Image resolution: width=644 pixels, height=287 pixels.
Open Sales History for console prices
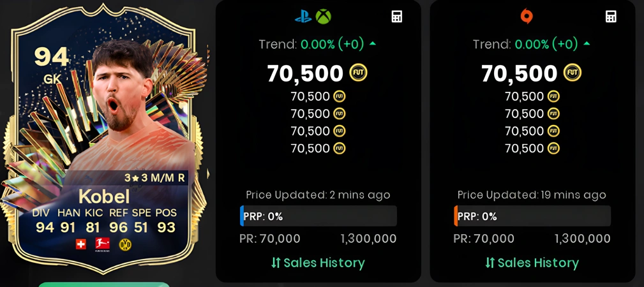pos(318,263)
